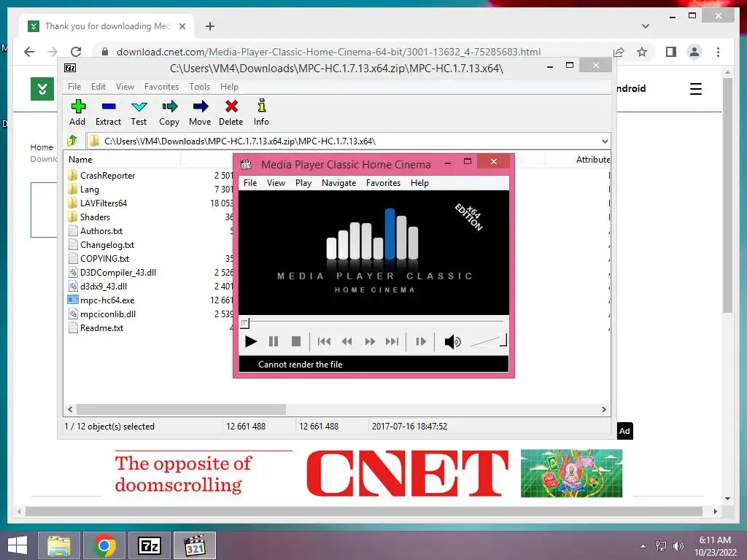The height and width of the screenshot is (560, 747).
Task: Open a new Chrome tab
Action: [x=210, y=26]
